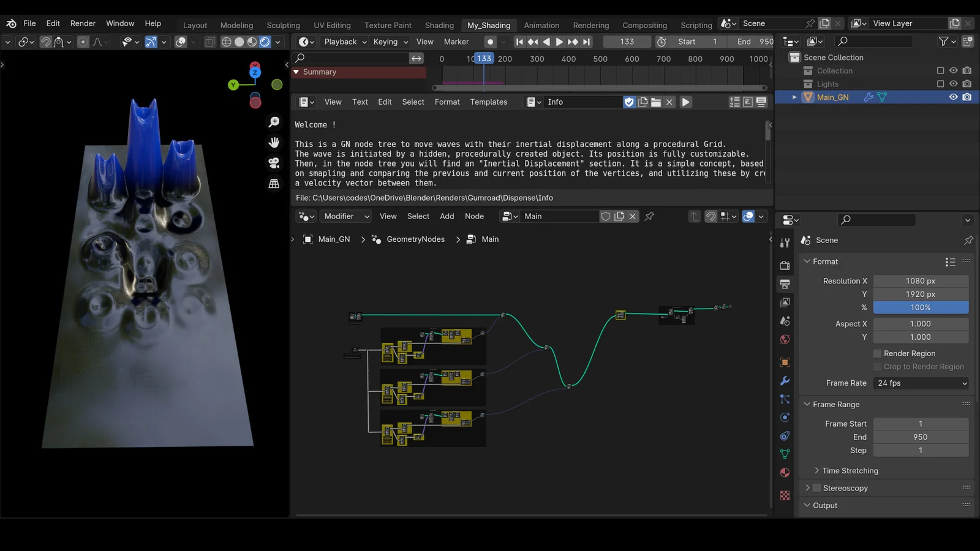Screen dimensions: 980x551
Task: Click the current frame field showing 133
Action: (x=627, y=42)
